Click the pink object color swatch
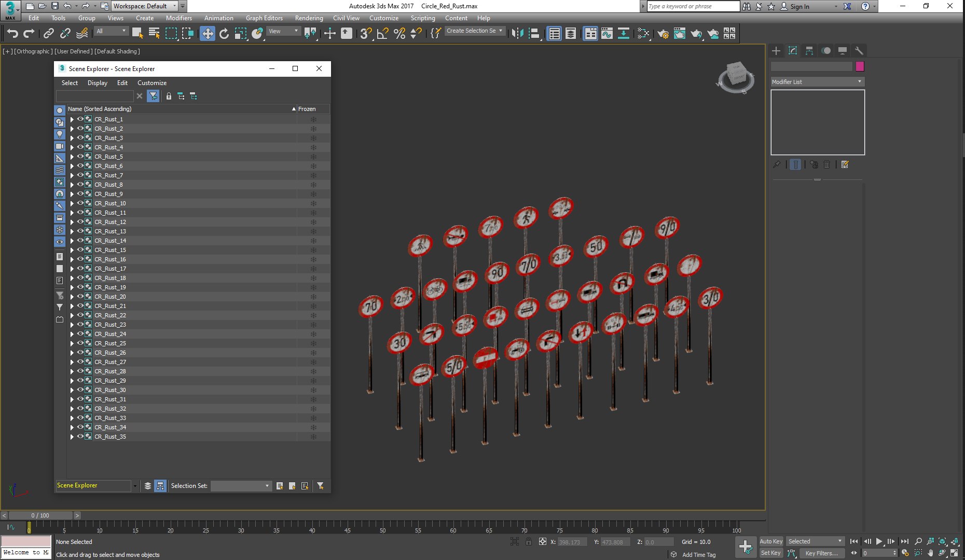The width and height of the screenshot is (965, 560). tap(860, 66)
